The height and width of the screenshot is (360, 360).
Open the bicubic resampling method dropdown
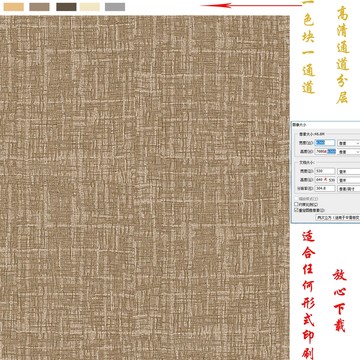pos(338,217)
